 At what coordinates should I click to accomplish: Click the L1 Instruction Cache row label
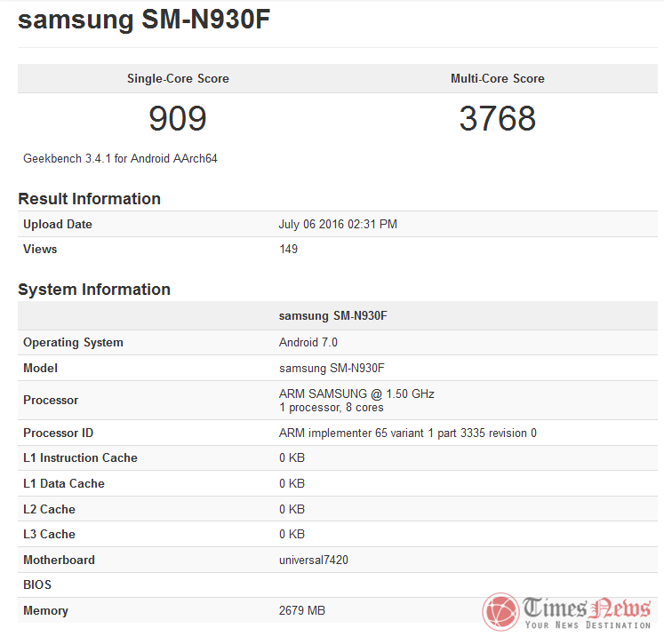pyautogui.click(x=80, y=458)
